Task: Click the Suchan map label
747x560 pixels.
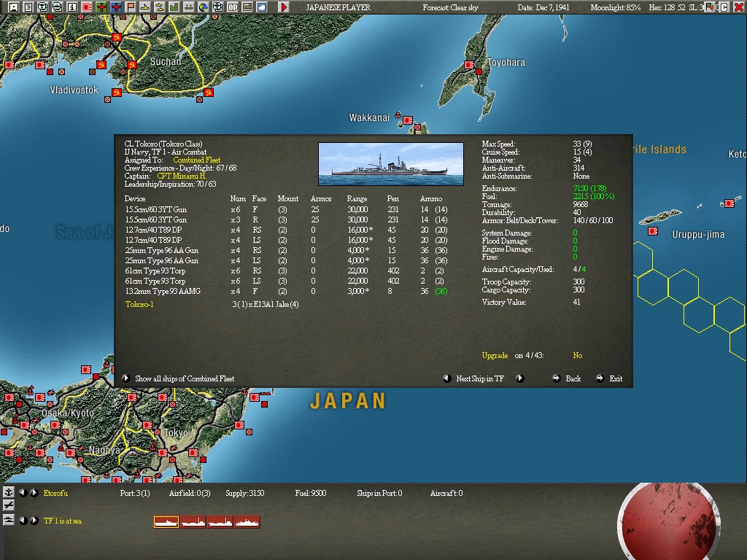Action: tap(166, 61)
